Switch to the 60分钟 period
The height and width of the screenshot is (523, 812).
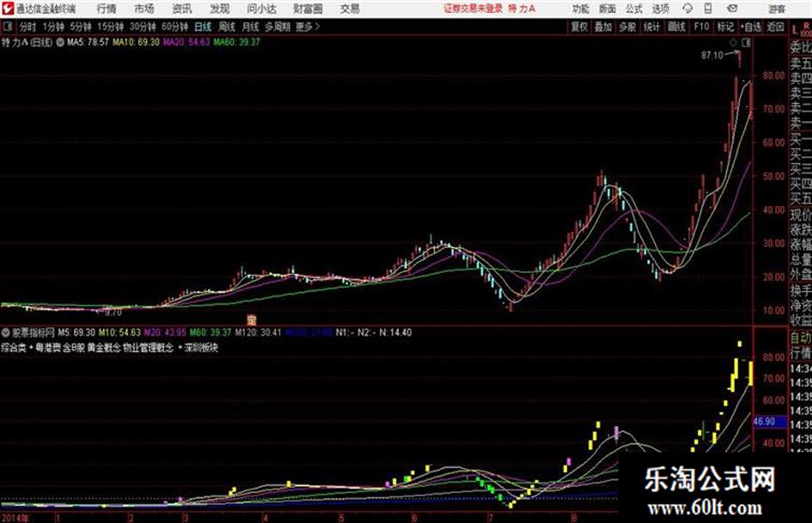coord(175,27)
